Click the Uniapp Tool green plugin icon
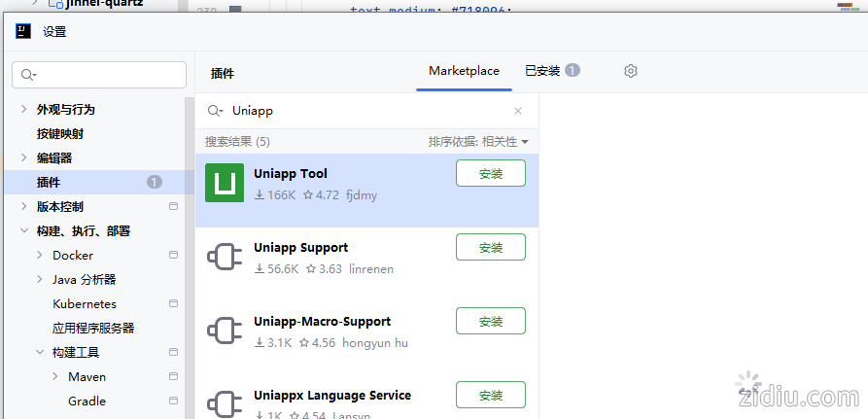The image size is (868, 419). [x=225, y=183]
